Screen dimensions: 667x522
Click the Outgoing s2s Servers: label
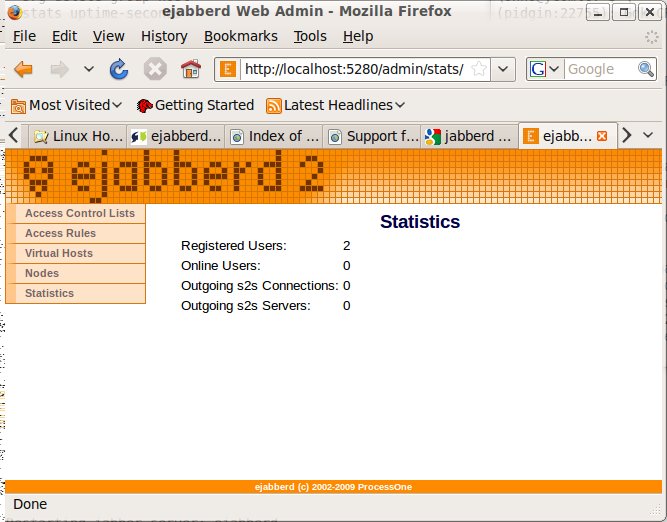click(x=245, y=306)
